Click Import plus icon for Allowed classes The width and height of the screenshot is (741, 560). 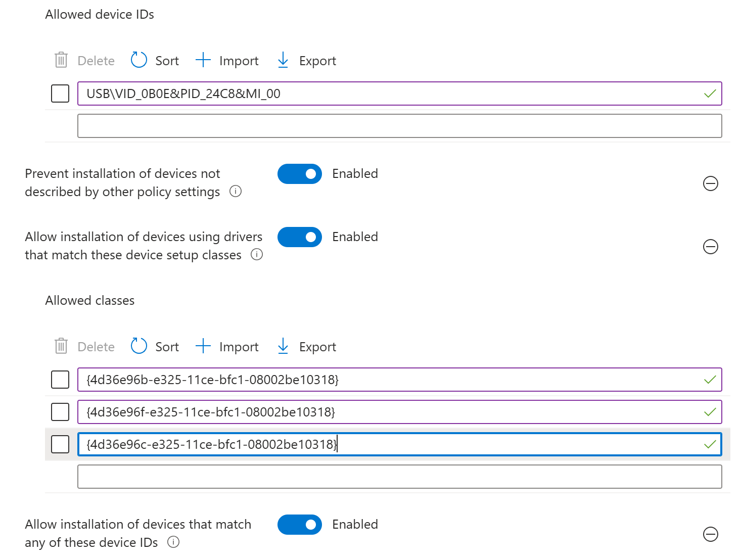coord(203,346)
